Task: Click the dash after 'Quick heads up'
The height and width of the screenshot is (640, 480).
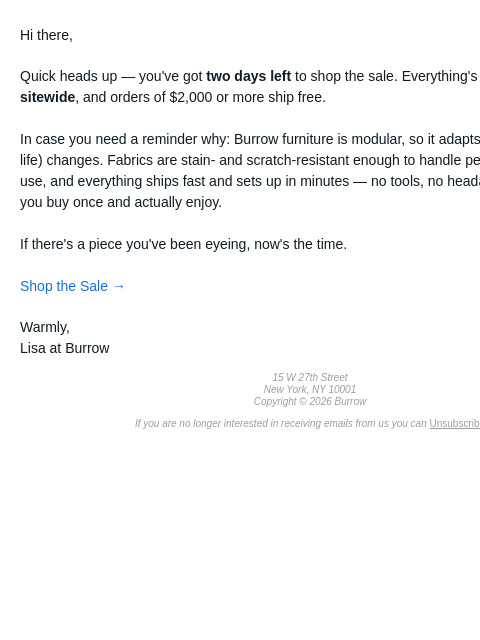Action: tap(128, 77)
